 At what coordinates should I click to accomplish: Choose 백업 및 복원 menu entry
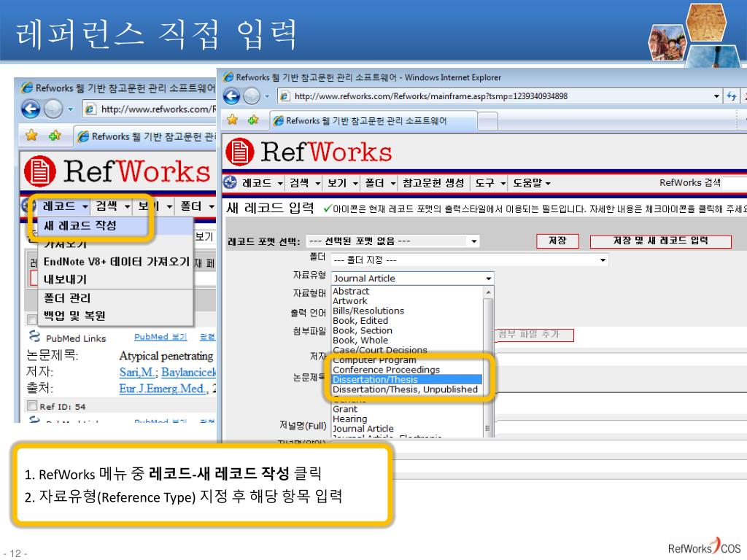pos(74,315)
